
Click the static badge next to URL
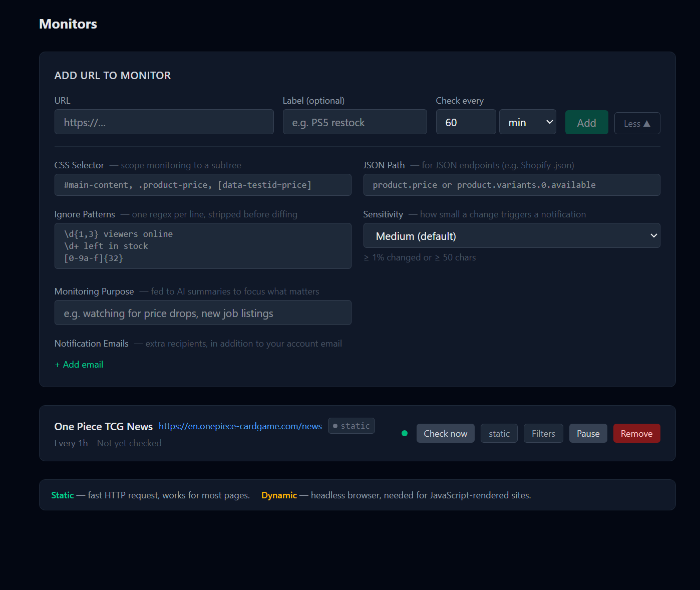(x=351, y=426)
